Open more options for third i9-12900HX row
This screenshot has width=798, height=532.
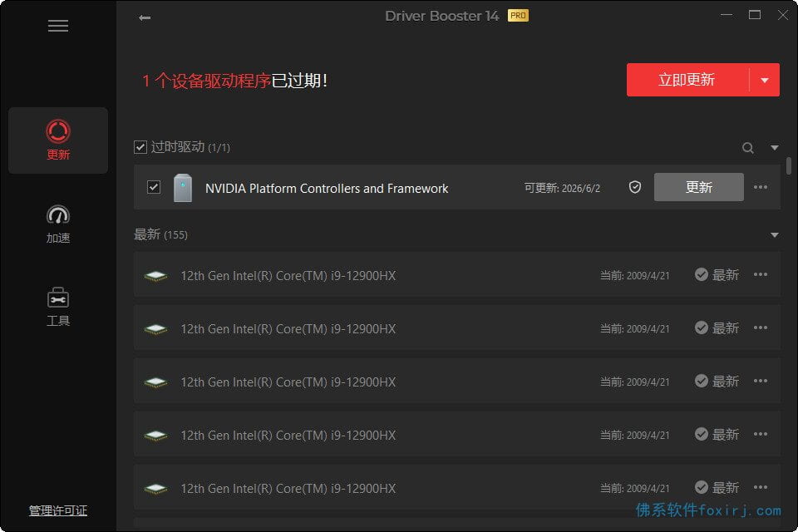click(761, 381)
